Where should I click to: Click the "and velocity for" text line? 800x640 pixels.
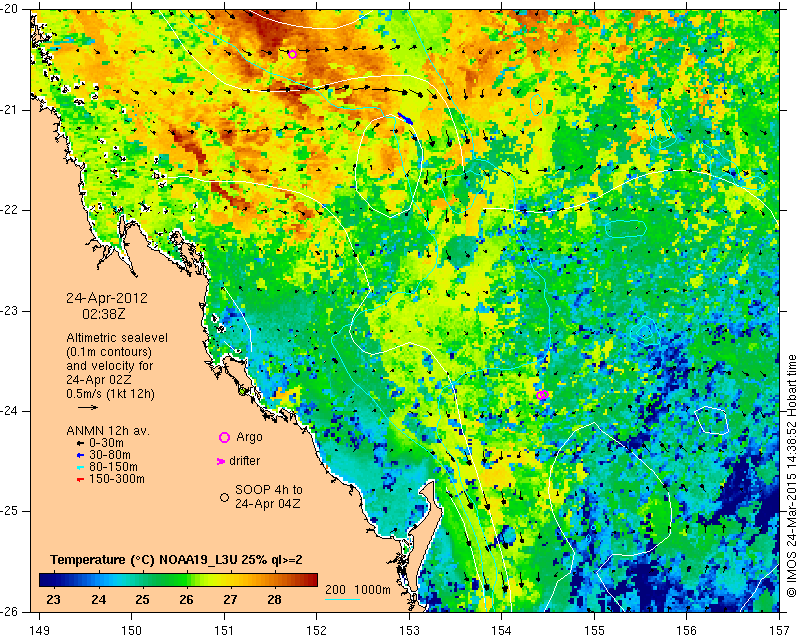point(110,366)
